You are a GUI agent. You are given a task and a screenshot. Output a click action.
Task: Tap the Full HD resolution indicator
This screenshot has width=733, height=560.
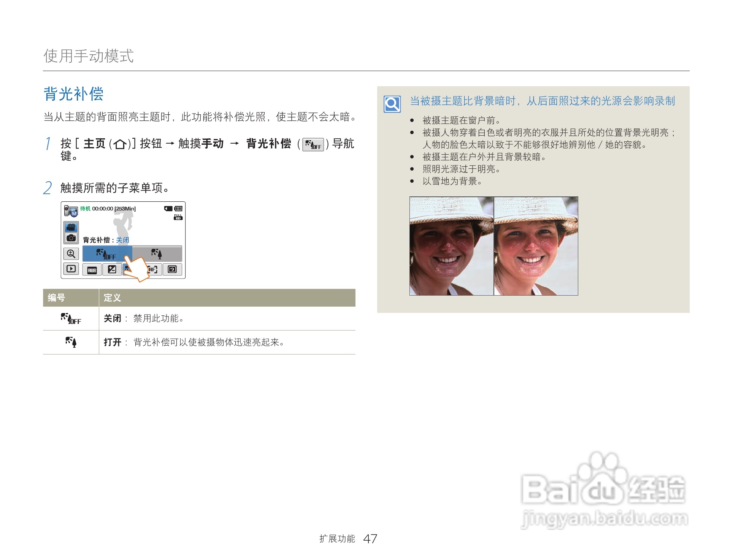[178, 217]
